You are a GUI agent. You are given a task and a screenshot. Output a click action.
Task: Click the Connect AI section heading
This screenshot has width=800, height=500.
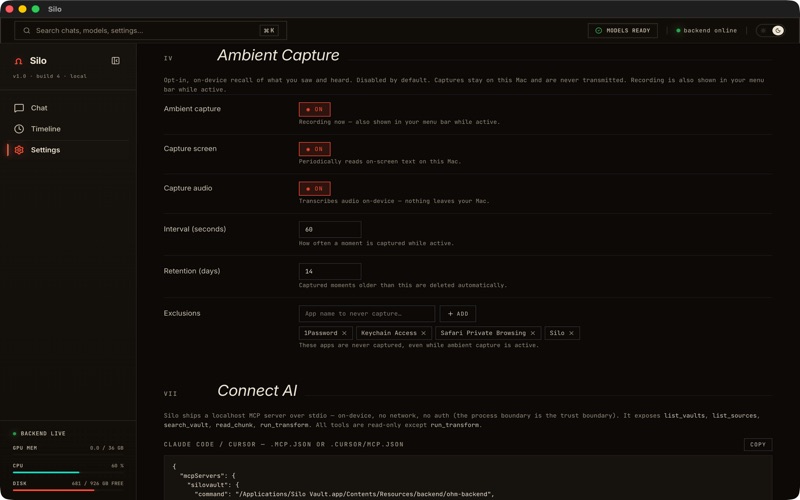[x=257, y=391]
